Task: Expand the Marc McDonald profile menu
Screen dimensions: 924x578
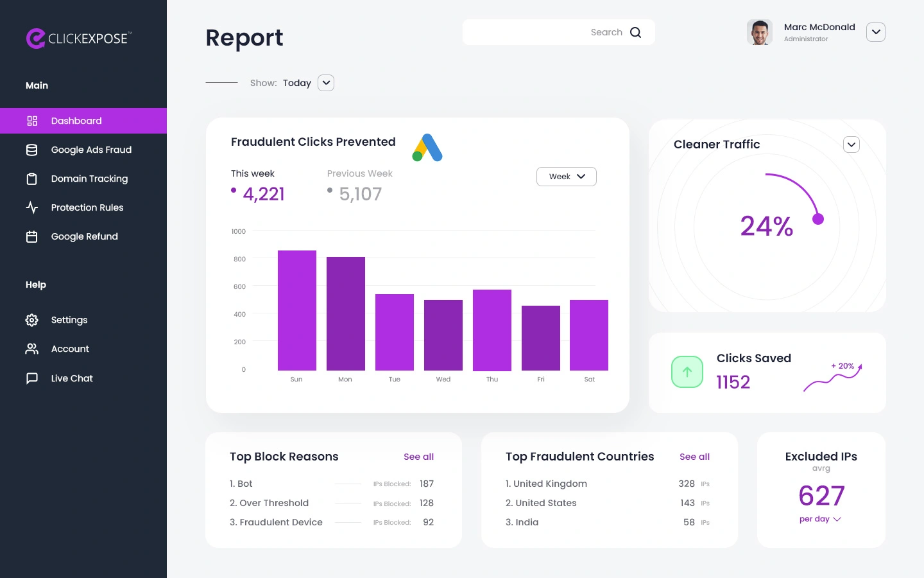Action: 876,32
